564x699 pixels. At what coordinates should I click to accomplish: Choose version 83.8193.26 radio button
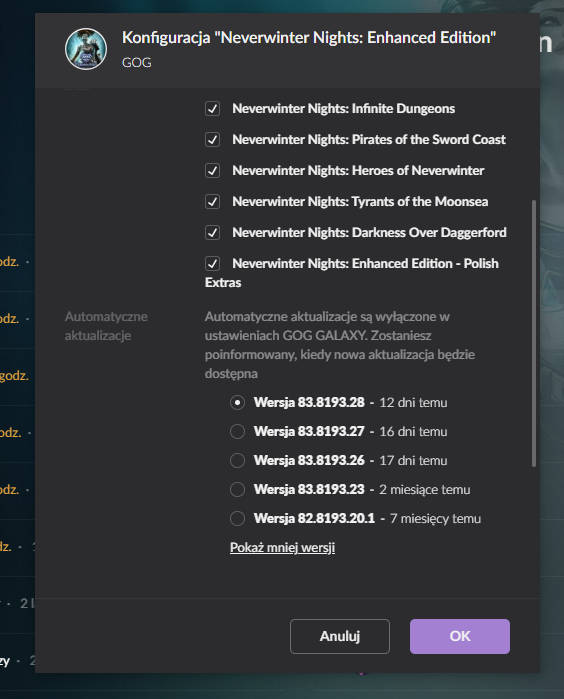[x=237, y=461]
